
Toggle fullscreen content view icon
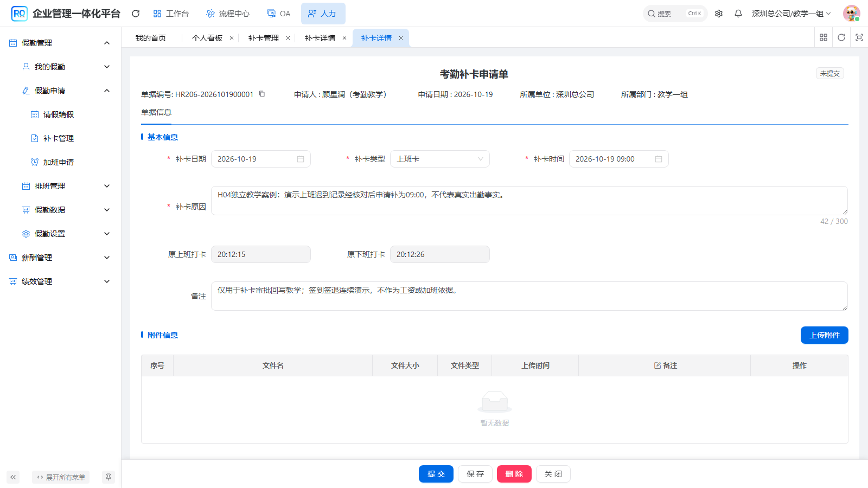click(x=859, y=37)
